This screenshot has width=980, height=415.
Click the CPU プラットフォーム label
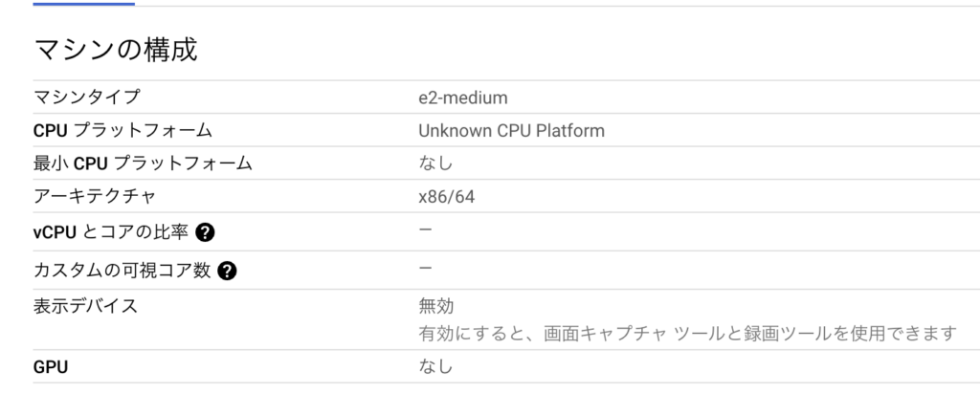122,130
